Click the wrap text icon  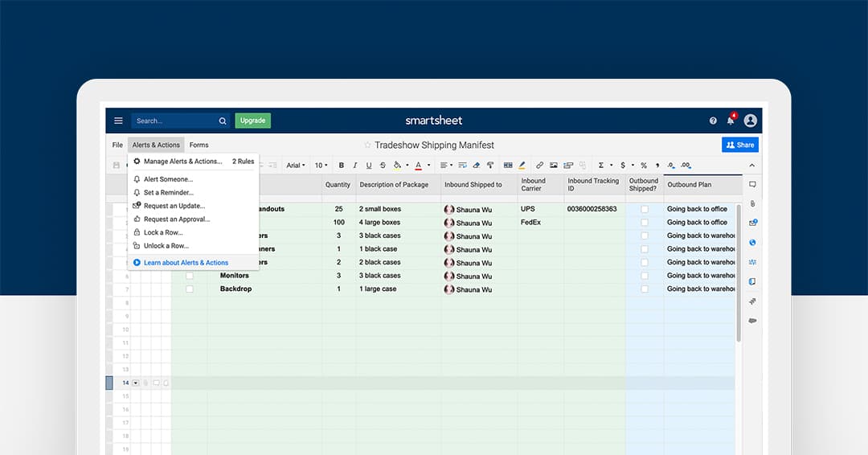coord(462,166)
